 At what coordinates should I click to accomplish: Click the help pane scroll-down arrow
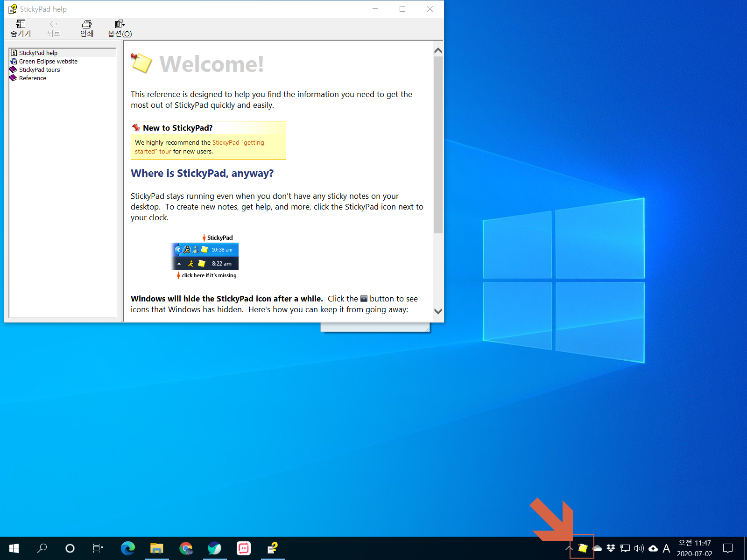pyautogui.click(x=438, y=311)
